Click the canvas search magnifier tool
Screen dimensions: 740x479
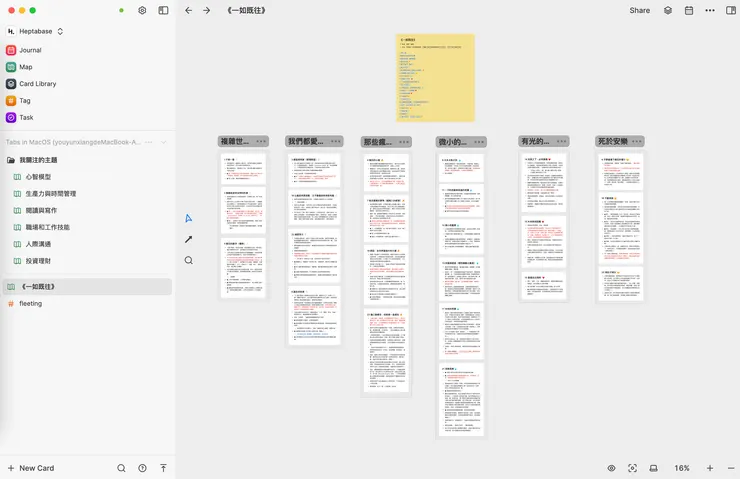pos(188,261)
